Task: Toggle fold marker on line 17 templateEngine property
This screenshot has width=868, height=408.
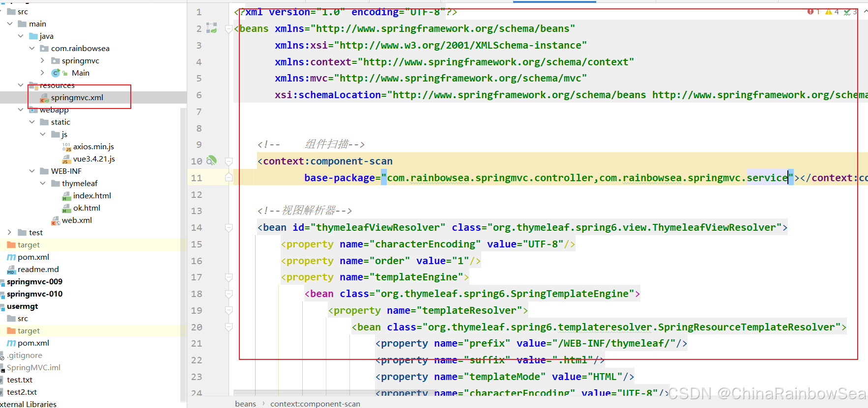Action: 229,277
